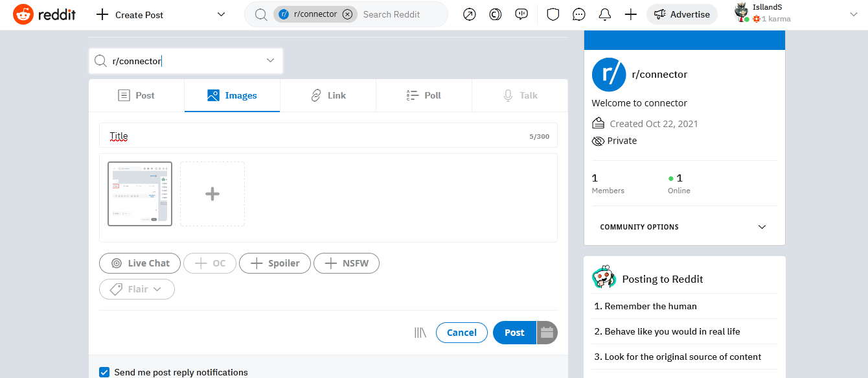Click the Snoo icon beside Posting to Reddit
868x378 pixels.
coord(604,278)
